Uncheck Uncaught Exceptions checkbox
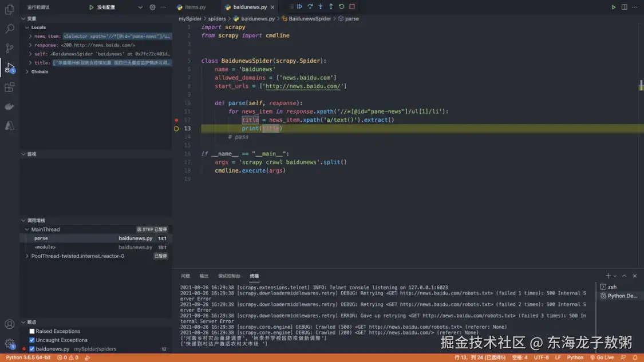This screenshot has width=644, height=362. tap(31, 340)
